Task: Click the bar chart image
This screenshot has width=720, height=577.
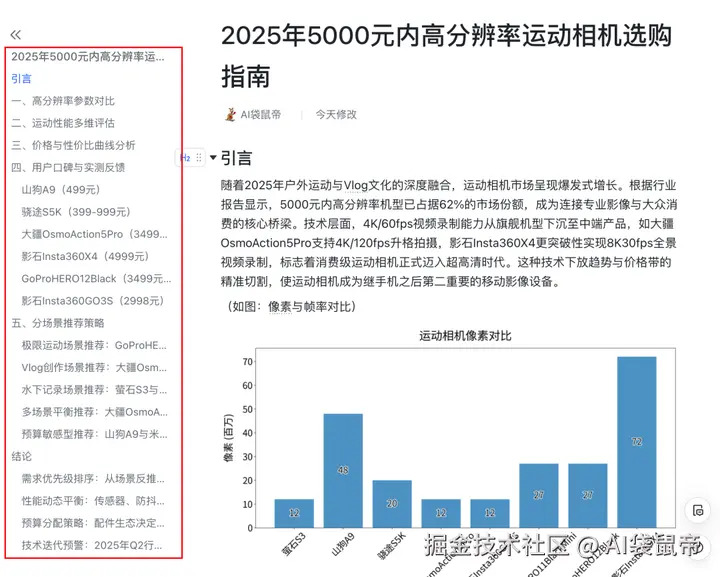Action: (451, 452)
